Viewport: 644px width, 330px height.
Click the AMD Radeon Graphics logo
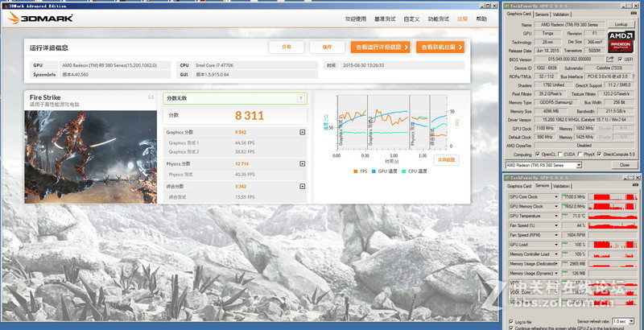(621, 41)
